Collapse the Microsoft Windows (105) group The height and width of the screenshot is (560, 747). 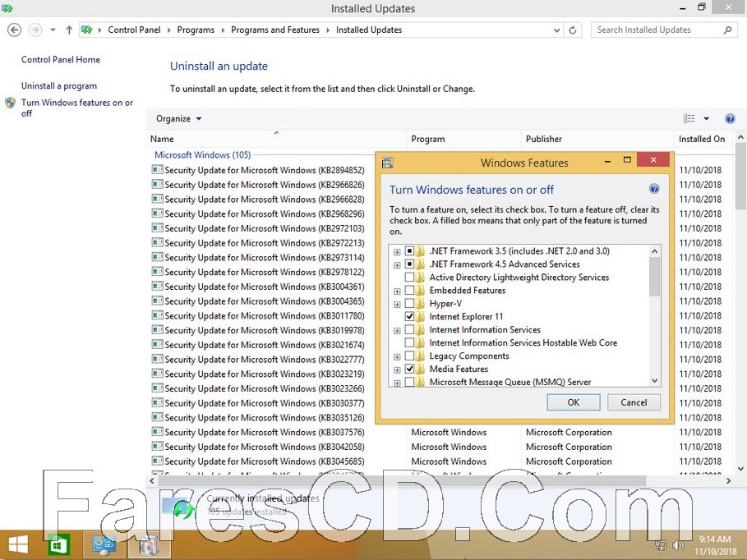[x=202, y=154]
